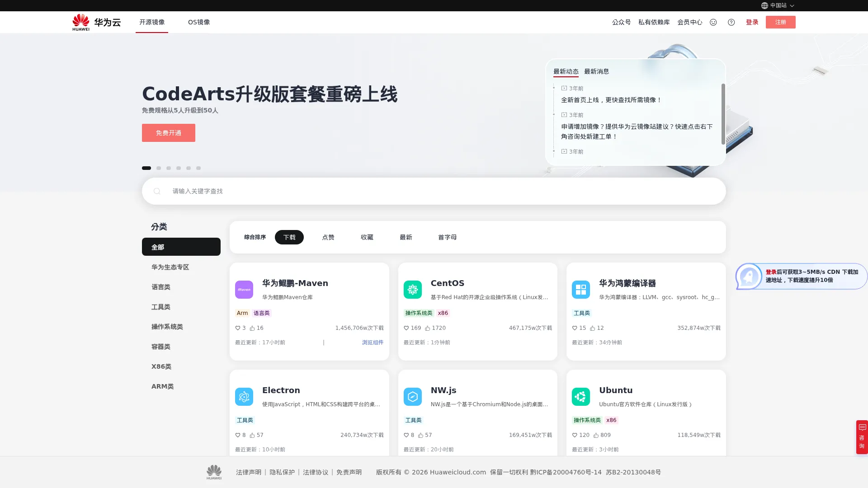
Task: Click the 免费开通 banner button
Action: [169, 133]
